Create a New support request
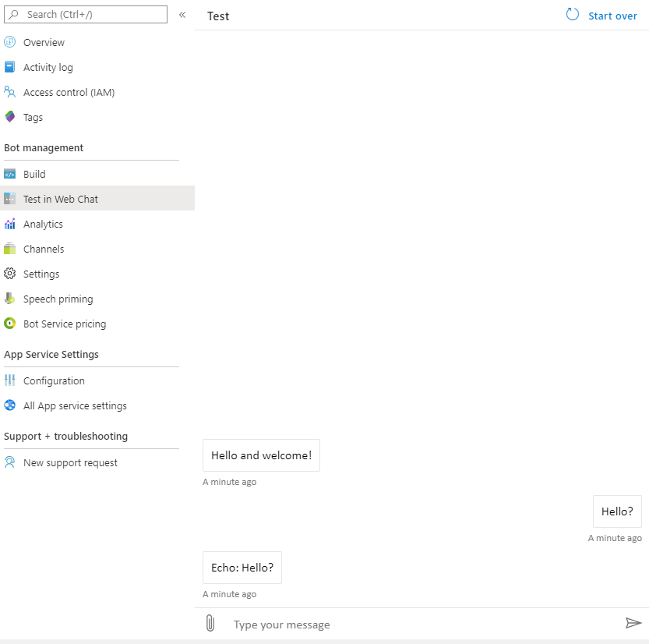Image resolution: width=649 pixels, height=644 pixels. tap(70, 463)
